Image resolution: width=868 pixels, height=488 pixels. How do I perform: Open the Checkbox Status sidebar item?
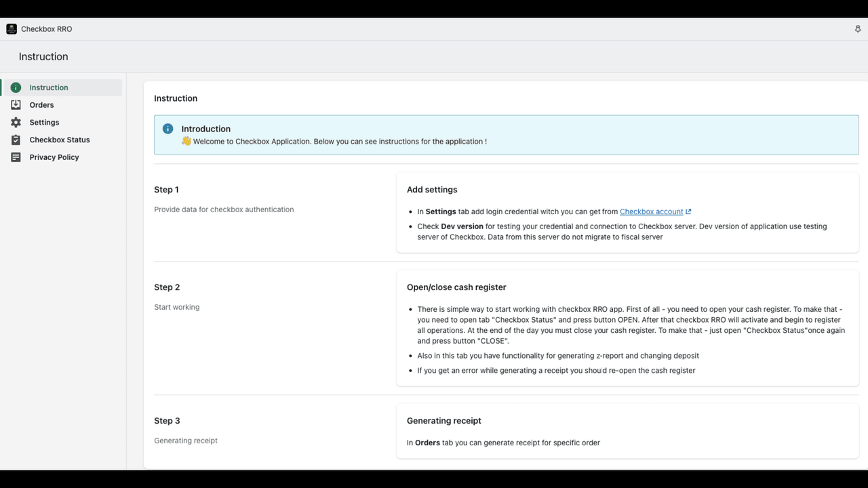click(x=62, y=140)
